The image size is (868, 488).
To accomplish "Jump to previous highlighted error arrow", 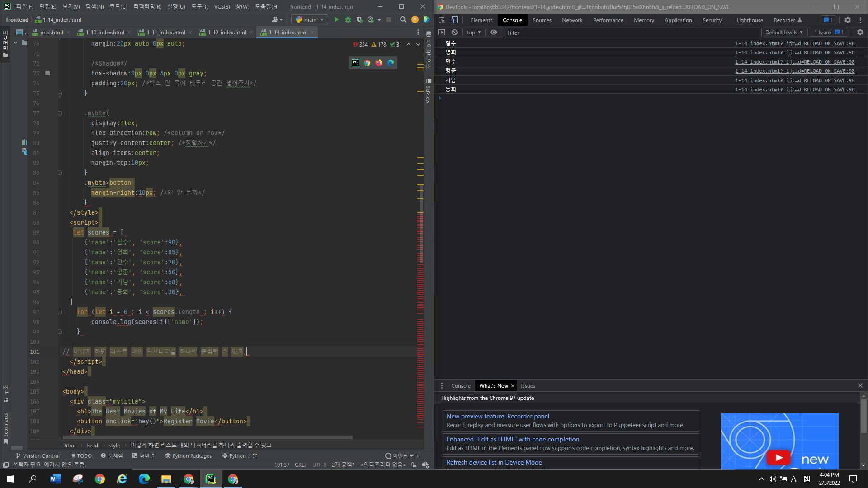I will click(x=409, y=44).
